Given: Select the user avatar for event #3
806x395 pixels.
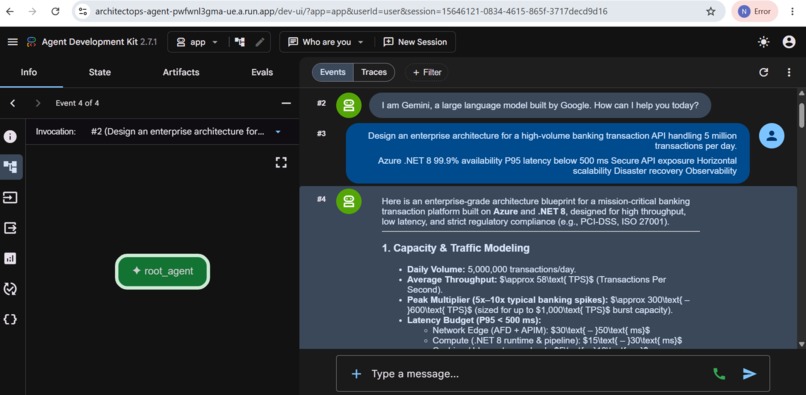Looking at the screenshot, I should click(772, 136).
